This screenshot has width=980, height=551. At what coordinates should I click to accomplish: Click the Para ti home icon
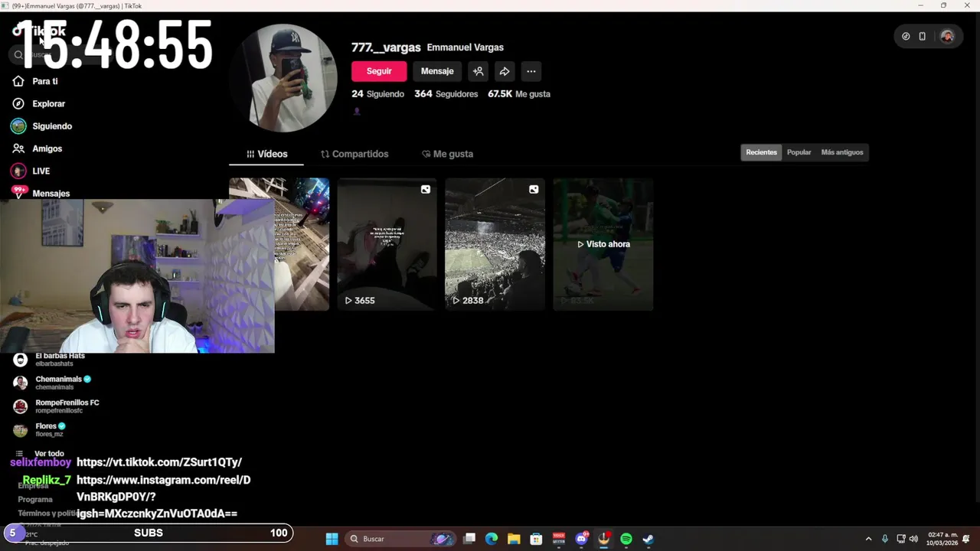click(x=18, y=81)
